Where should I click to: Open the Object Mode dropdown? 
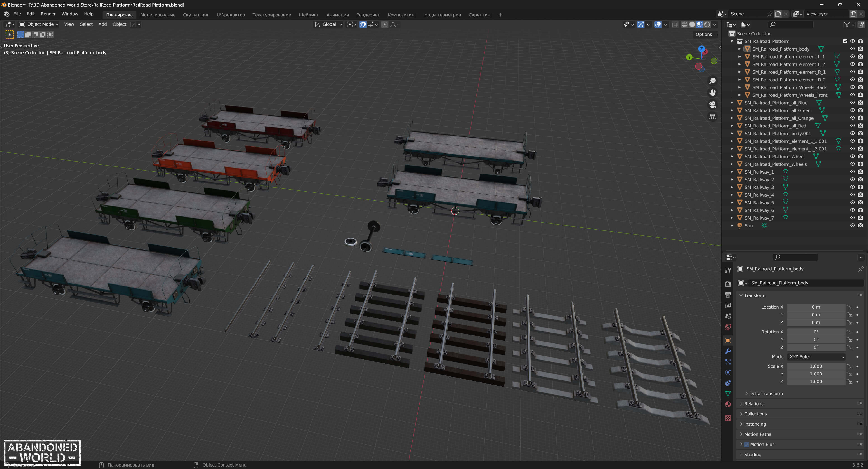coord(39,24)
